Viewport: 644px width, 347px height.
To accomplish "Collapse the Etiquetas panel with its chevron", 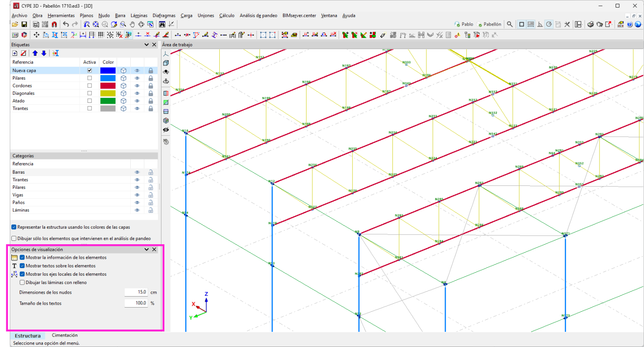I will [x=146, y=44].
